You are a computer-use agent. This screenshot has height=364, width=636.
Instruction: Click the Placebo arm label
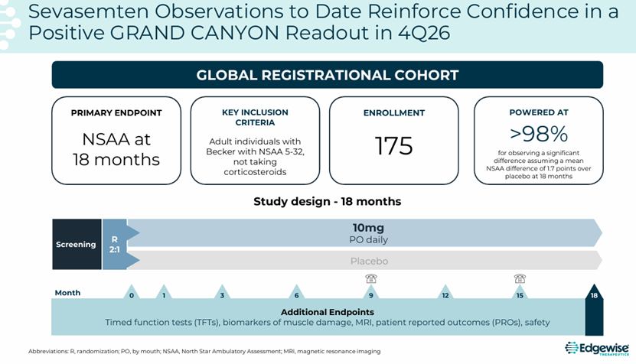[369, 261]
